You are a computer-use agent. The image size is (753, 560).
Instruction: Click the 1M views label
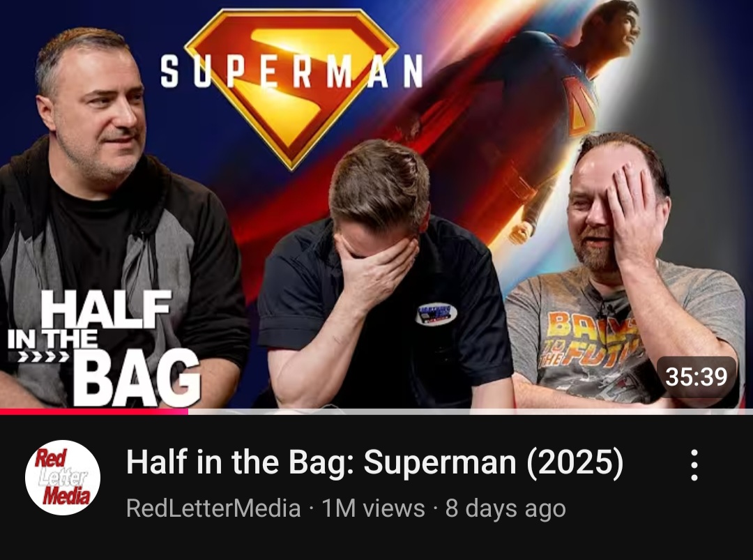point(373,508)
